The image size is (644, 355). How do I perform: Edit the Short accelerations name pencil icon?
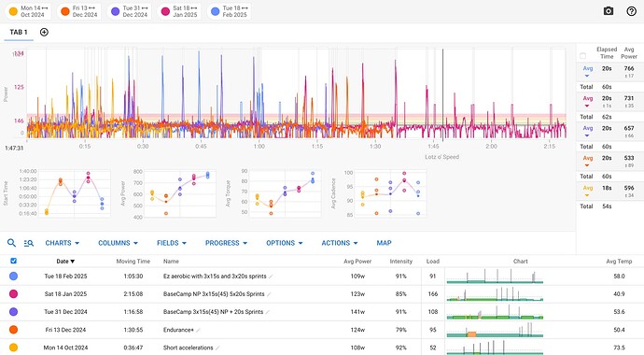point(217,348)
